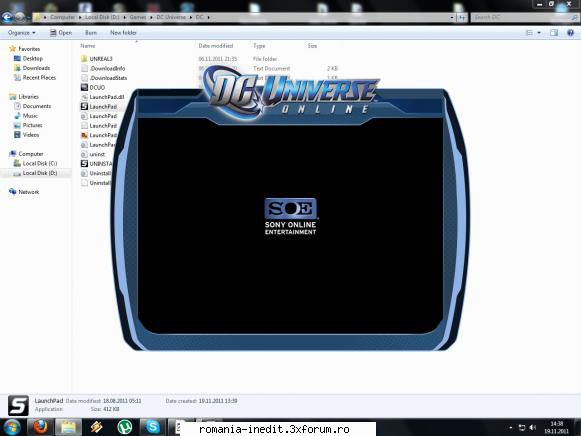Image resolution: width=581 pixels, height=436 pixels.
Task: Open the address bar history dropdown
Action: click(452, 17)
